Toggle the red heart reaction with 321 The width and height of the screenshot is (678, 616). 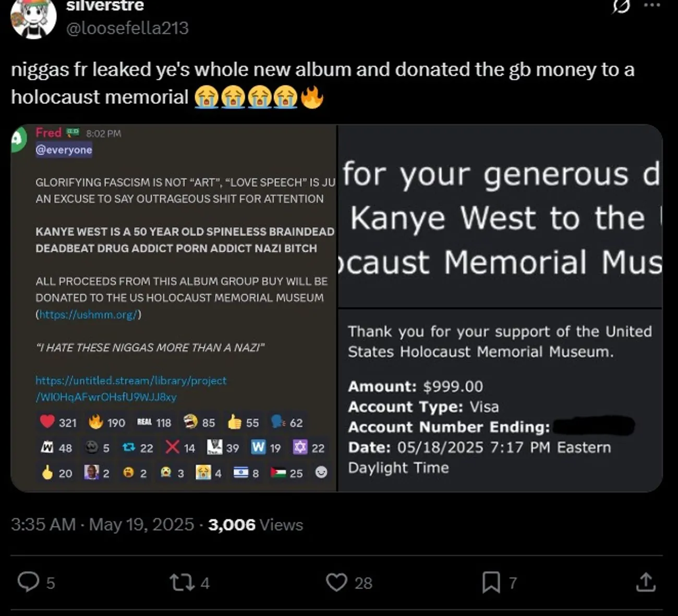(58, 422)
